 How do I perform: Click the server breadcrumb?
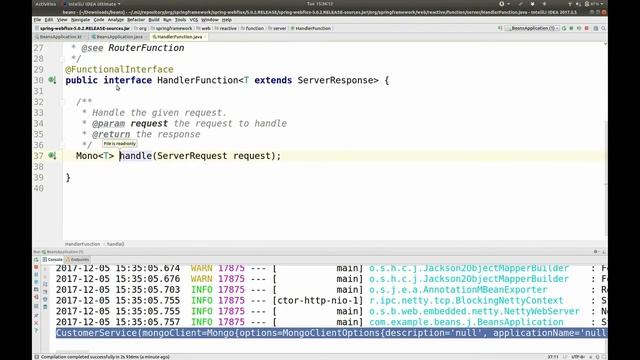[277, 28]
